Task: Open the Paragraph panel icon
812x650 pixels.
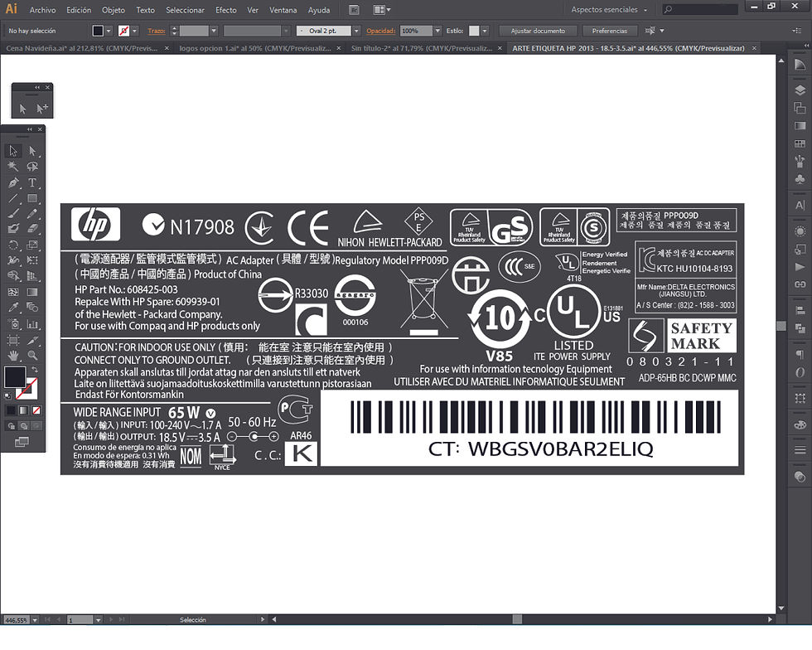Action: (800, 355)
